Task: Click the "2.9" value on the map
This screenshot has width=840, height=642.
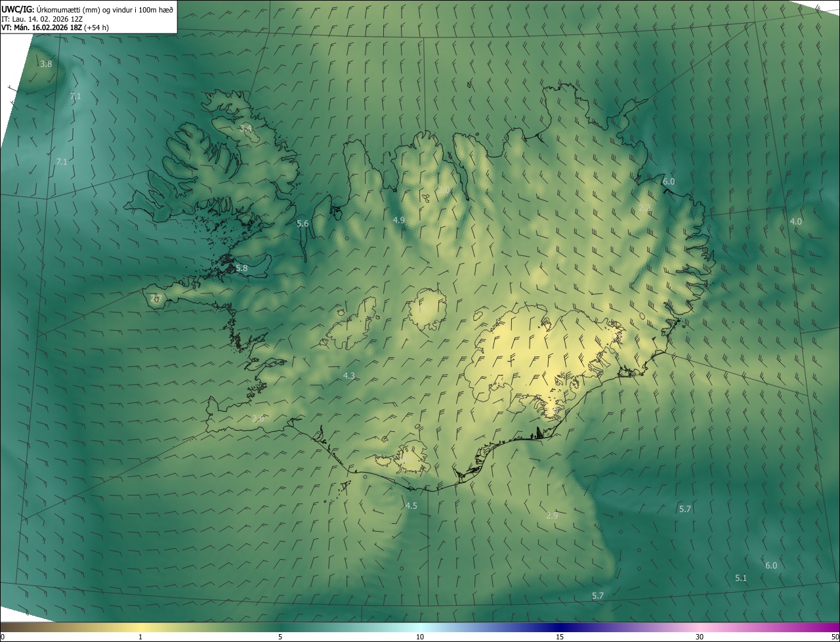Action: 552,516
